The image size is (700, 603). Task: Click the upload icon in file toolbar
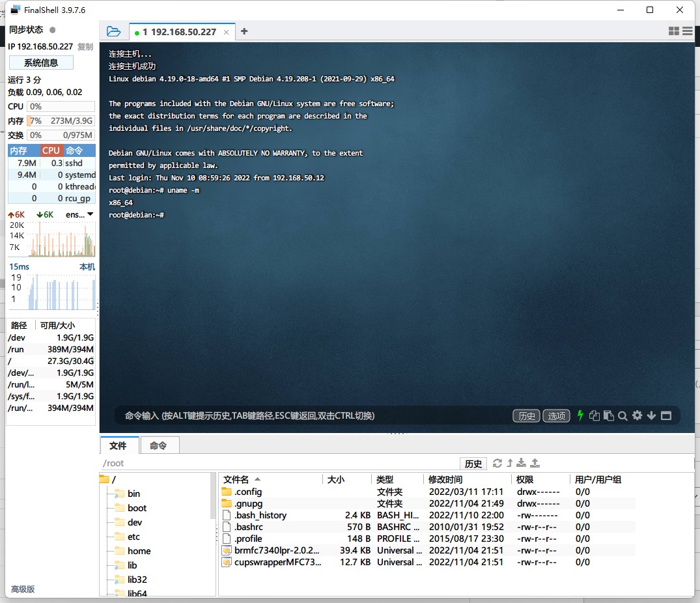tap(535, 463)
